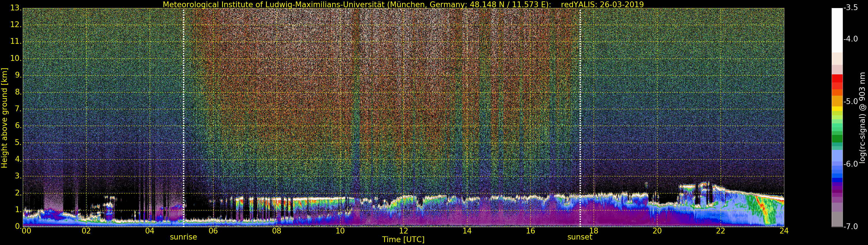
Task: Click the y-axis tick label '7.'
Action: 18,109
